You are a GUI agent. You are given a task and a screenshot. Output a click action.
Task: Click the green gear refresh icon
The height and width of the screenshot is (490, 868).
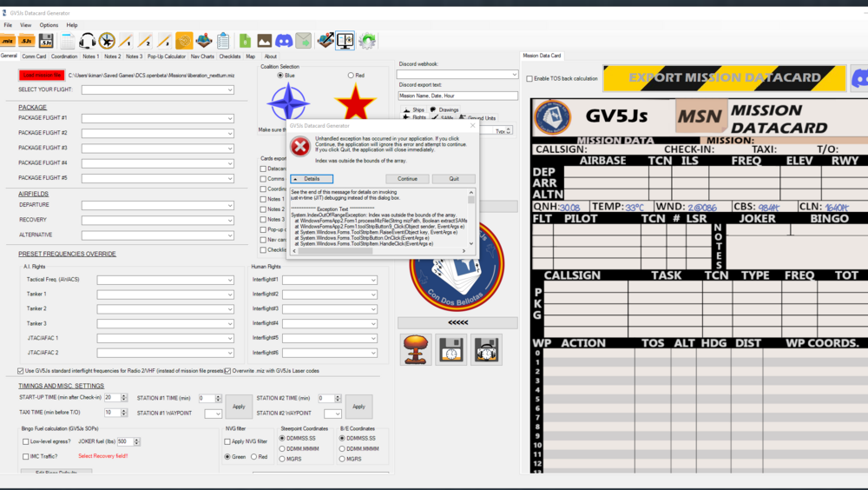(367, 41)
